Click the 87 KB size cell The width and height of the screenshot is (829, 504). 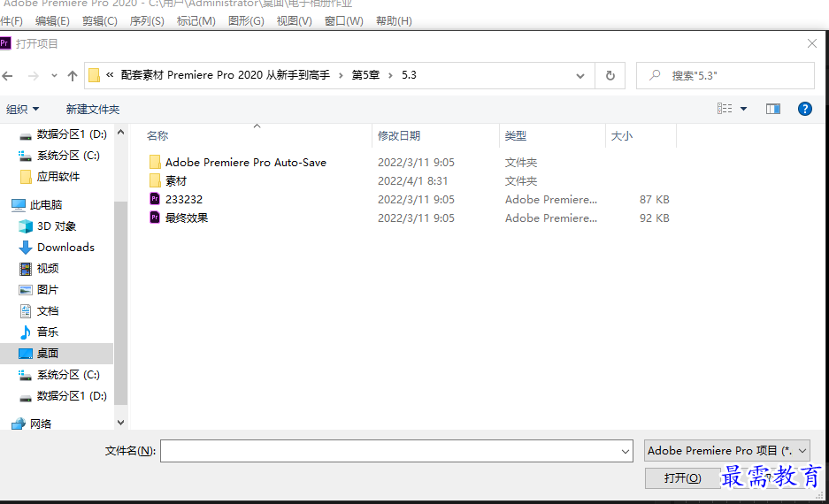pos(655,199)
